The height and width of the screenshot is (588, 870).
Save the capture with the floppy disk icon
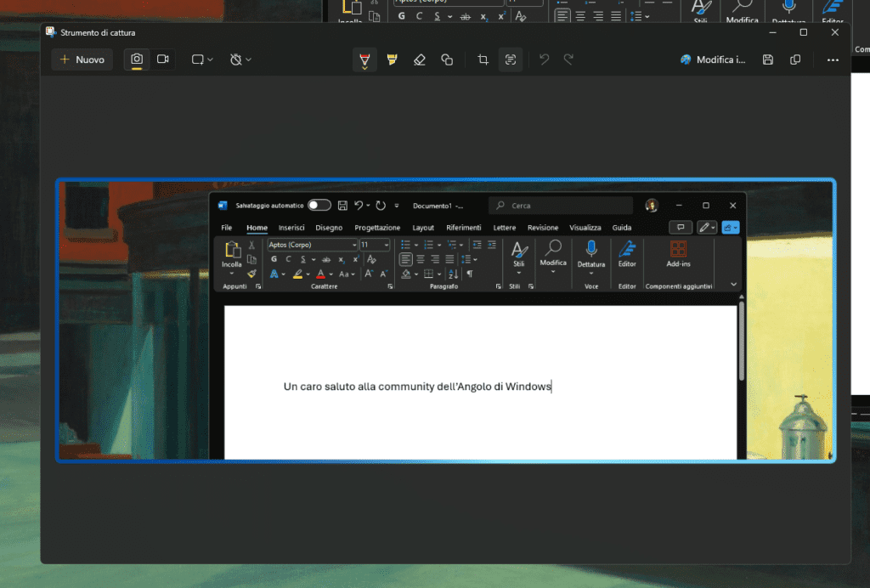(768, 59)
